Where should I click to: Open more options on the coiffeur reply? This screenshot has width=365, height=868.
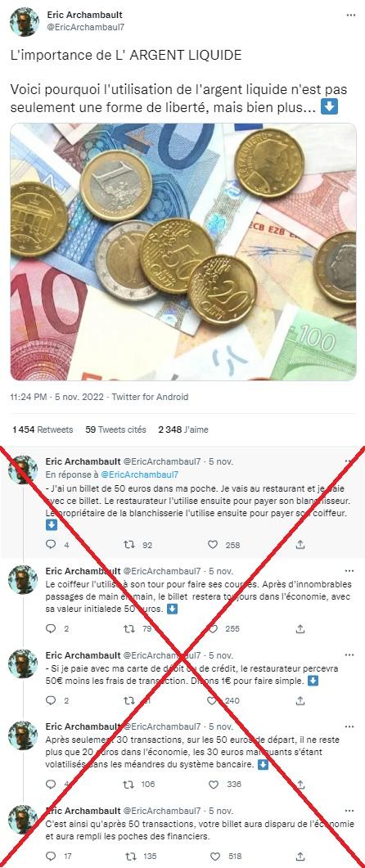(x=349, y=571)
